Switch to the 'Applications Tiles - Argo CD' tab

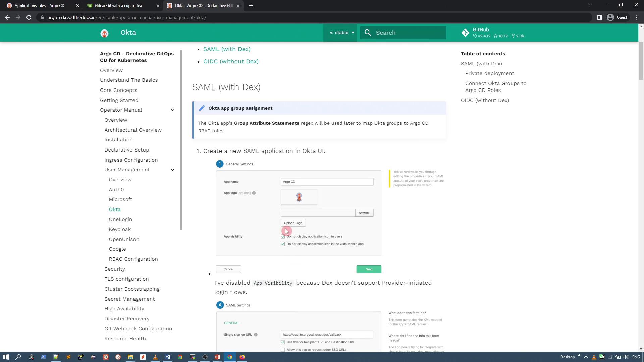(42, 6)
